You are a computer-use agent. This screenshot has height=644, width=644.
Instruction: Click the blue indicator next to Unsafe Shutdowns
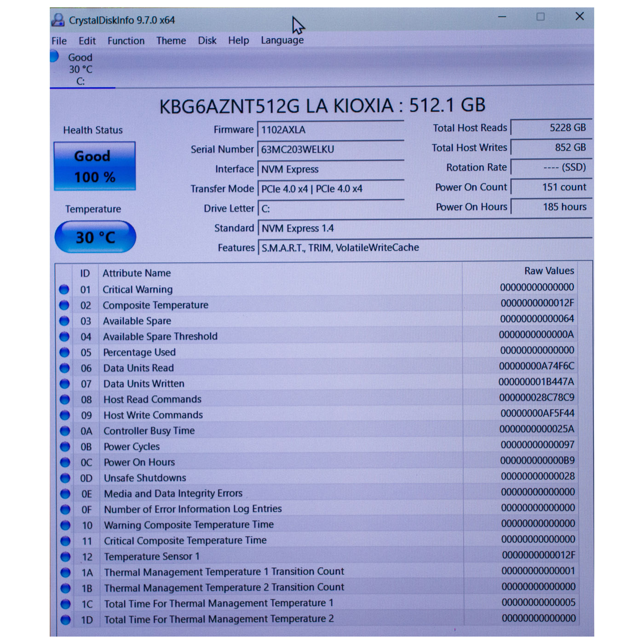tap(65, 478)
